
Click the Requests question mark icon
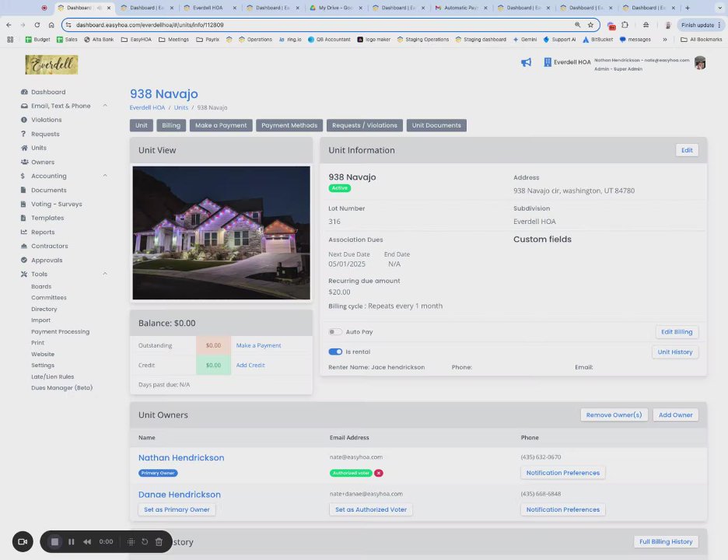23,134
